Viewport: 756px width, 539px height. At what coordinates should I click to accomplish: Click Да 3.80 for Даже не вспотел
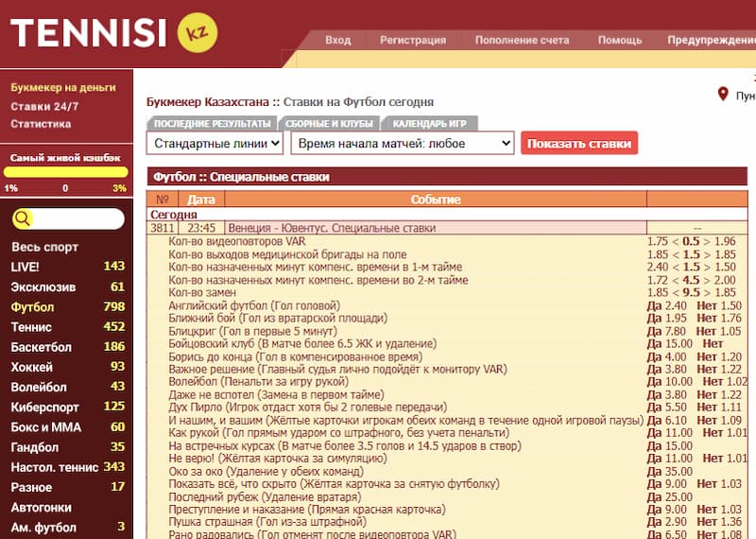pos(667,394)
